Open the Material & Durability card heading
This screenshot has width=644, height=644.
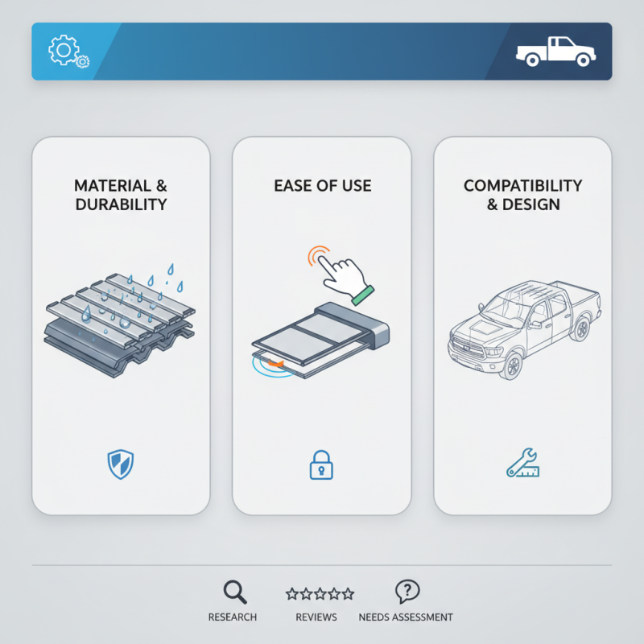[x=121, y=195]
